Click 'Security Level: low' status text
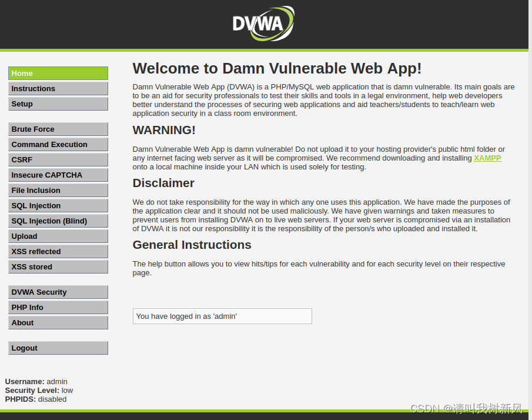Viewport: 532px width, 420px height. point(39,391)
